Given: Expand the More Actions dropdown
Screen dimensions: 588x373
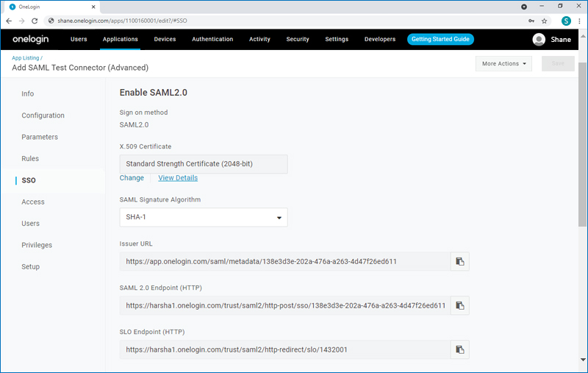Looking at the screenshot, I should (x=504, y=64).
